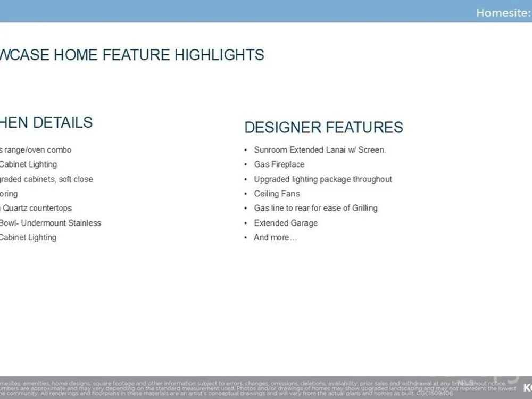Screen dimensions: 532x399
Task: Select the 'Gas Fireplace' bullet
Action: pos(279,164)
